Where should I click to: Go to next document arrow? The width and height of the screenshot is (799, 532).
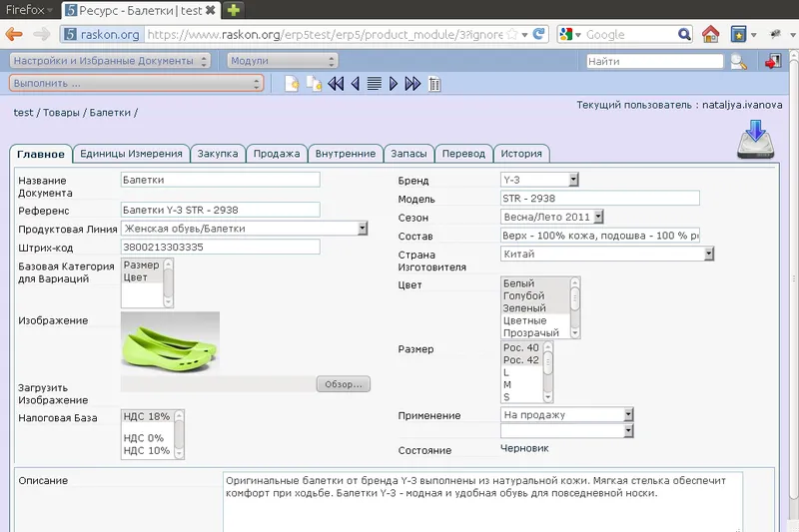pyautogui.click(x=394, y=84)
